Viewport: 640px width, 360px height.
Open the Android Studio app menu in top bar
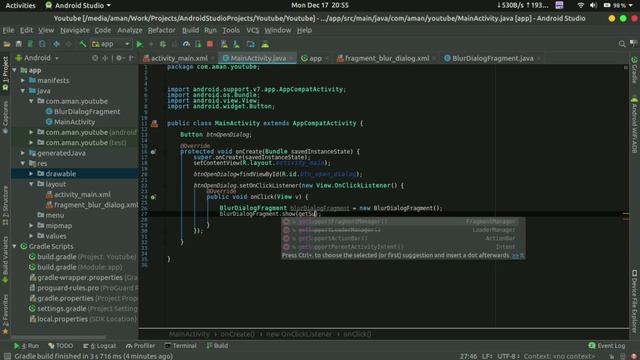point(78,5)
